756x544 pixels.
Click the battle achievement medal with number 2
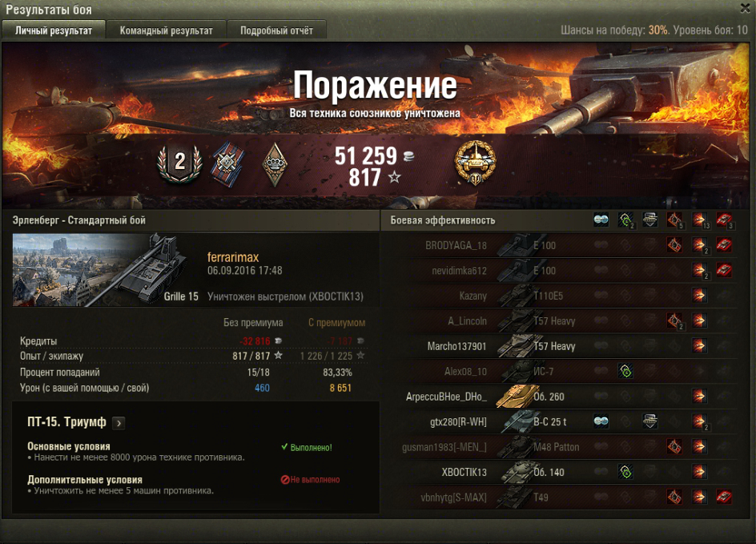coord(179,163)
